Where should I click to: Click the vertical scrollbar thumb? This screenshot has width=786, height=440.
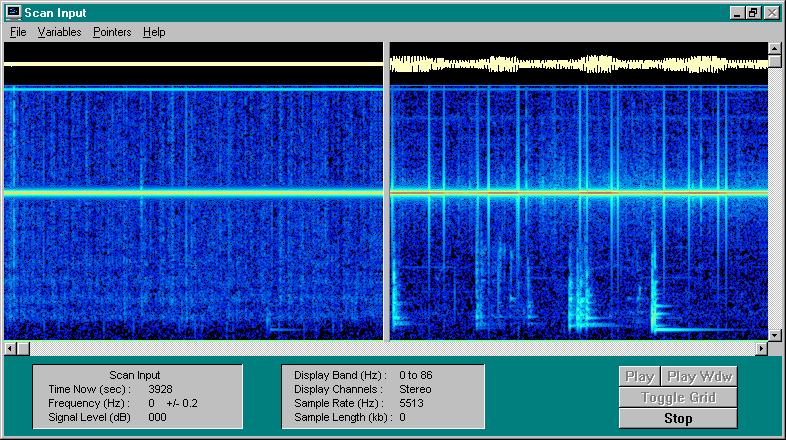point(774,61)
